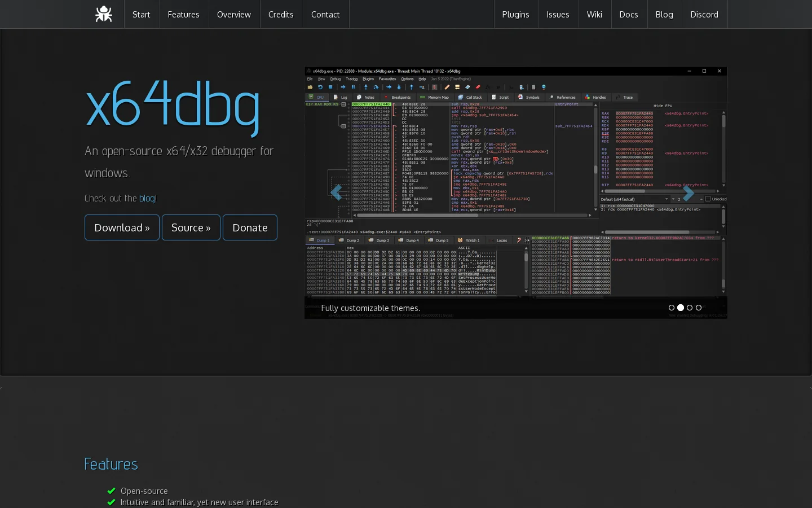This screenshot has height=508, width=812.
Task: Open the Start nav item
Action: coord(142,14)
